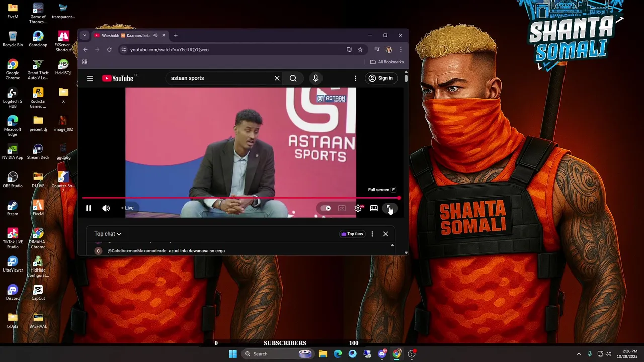Screen dimensions: 644x362
Task: Open the YouTube hamburger guide menu
Action: [90, 78]
